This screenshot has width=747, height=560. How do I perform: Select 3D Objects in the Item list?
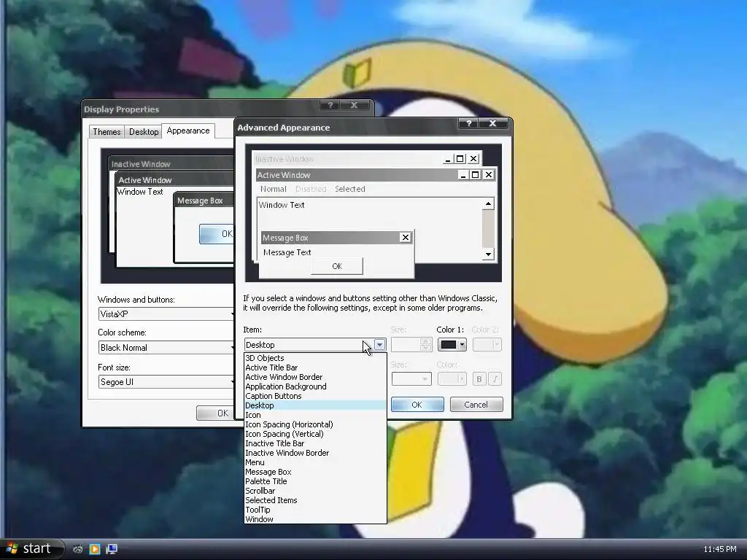tap(315, 358)
